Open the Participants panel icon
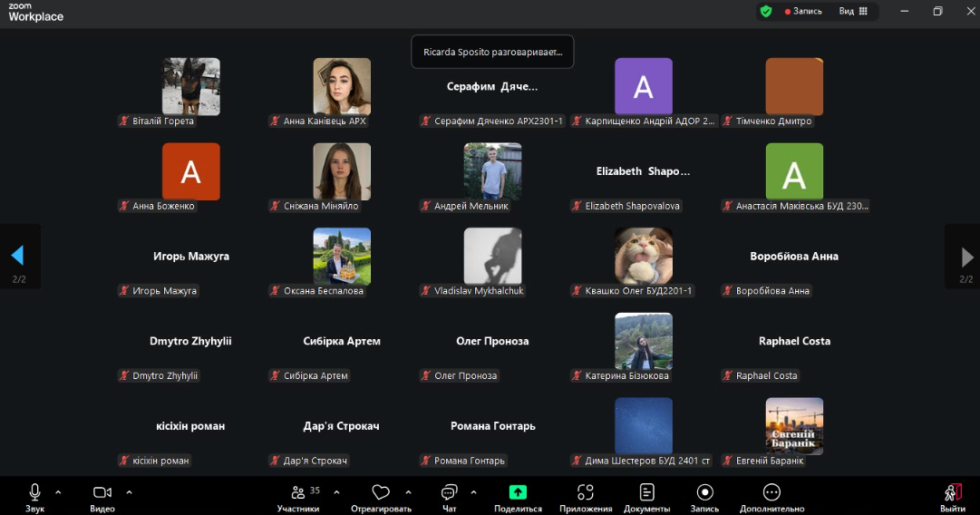The height and width of the screenshot is (515, 980). pyautogui.click(x=297, y=492)
